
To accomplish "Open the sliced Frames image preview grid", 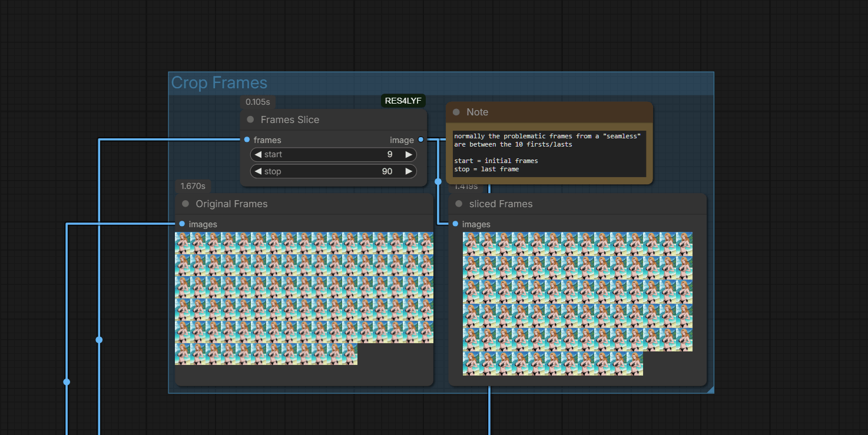I will [577, 304].
